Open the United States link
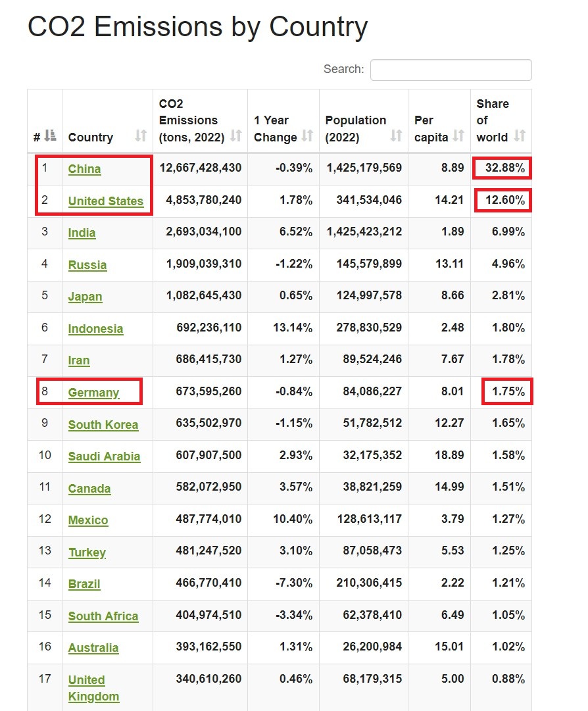The width and height of the screenshot is (588, 711). [106, 201]
